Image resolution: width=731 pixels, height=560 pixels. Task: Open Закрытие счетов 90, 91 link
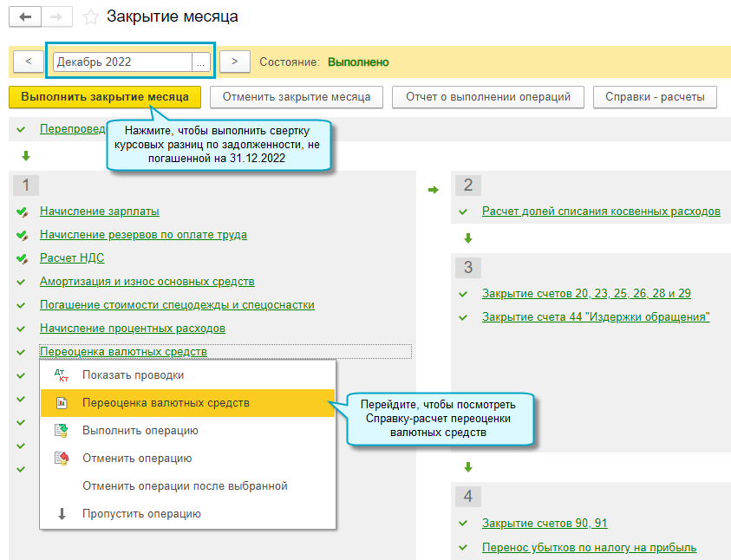[545, 524]
